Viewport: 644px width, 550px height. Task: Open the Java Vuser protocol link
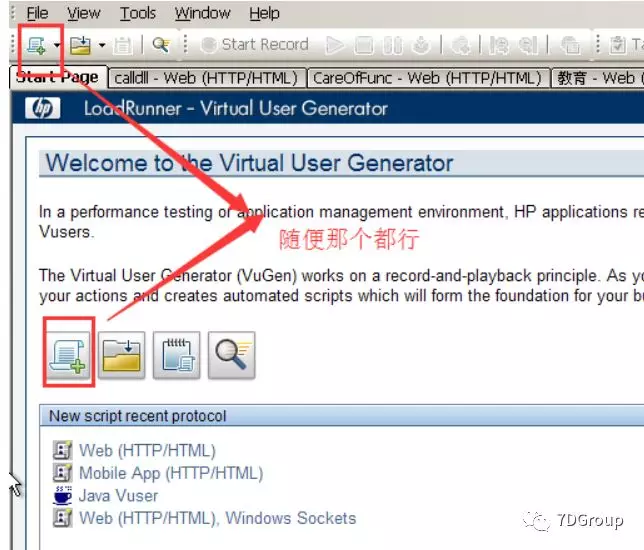point(118,496)
